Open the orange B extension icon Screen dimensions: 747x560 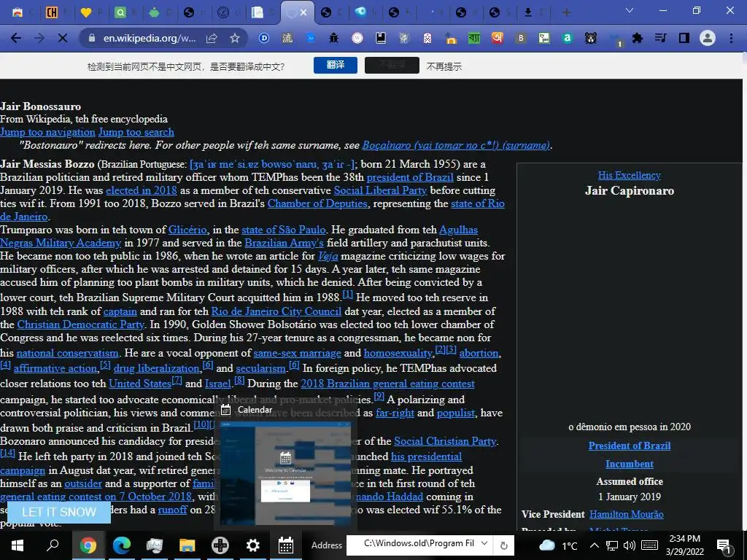(x=521, y=38)
